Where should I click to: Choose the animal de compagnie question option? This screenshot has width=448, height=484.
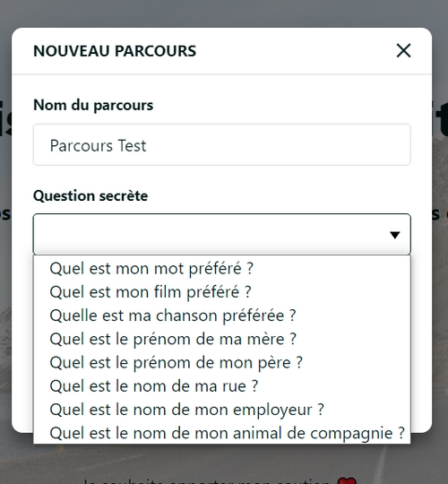click(222, 433)
